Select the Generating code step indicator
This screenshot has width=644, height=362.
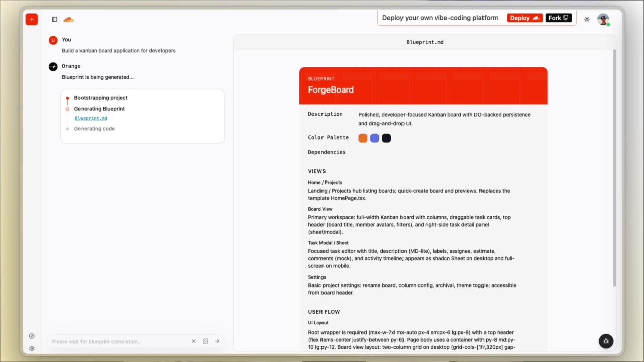click(94, 128)
